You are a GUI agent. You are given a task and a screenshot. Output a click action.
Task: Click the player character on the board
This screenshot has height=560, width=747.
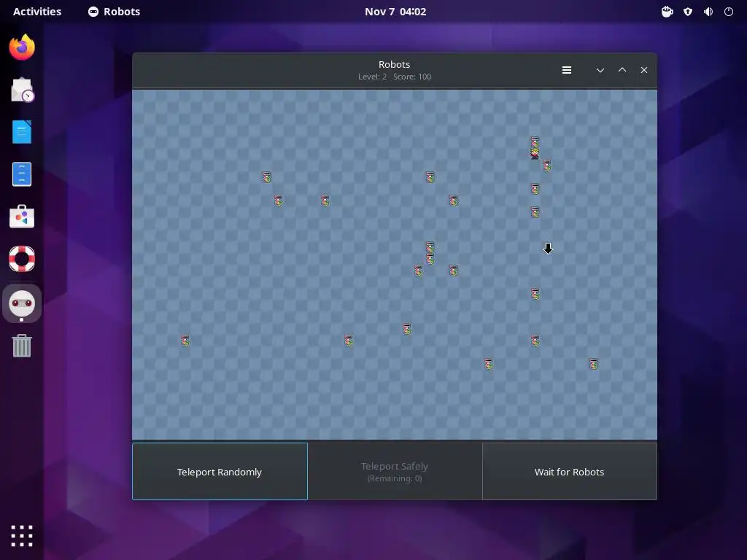pos(535,153)
